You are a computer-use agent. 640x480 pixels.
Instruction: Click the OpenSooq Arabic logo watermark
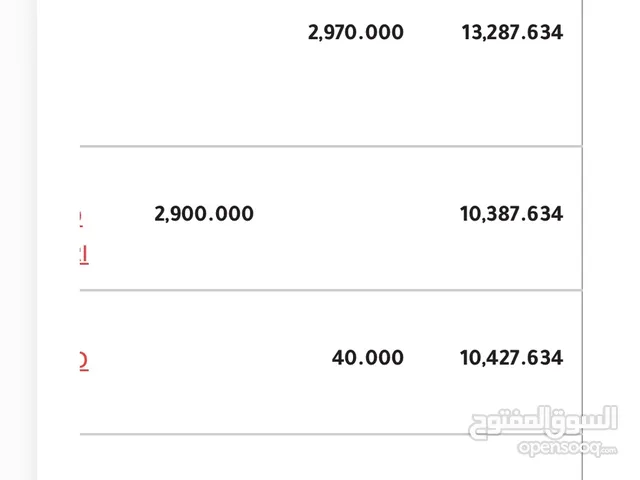pyautogui.click(x=543, y=422)
